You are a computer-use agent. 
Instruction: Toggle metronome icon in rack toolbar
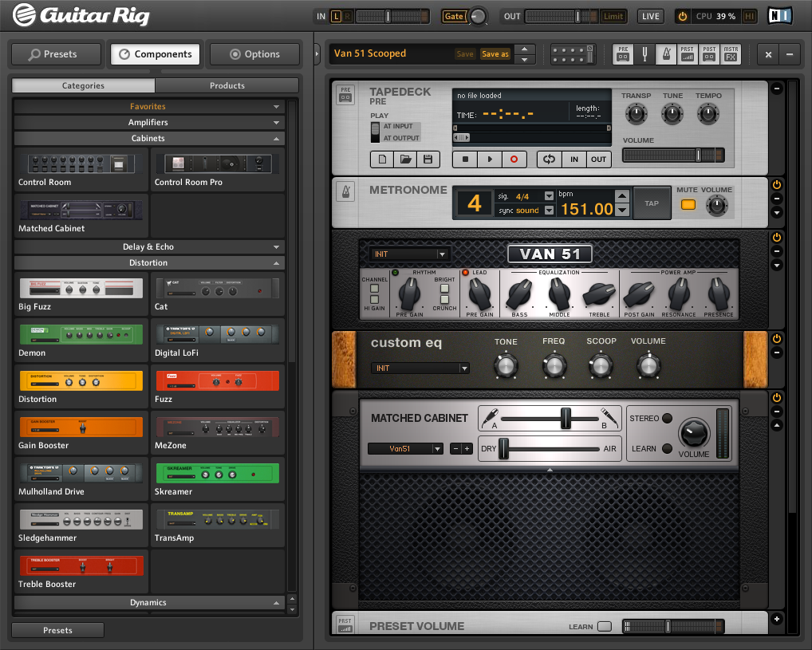(666, 54)
